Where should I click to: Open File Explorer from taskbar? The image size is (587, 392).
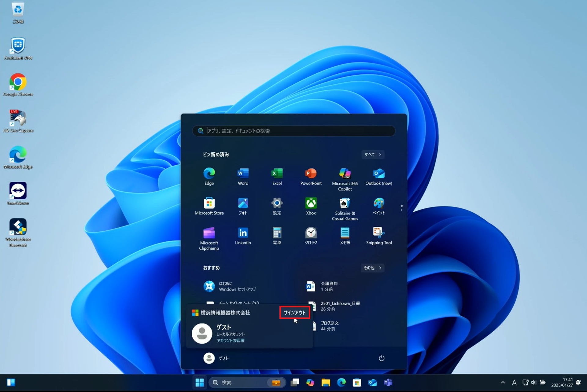click(326, 383)
